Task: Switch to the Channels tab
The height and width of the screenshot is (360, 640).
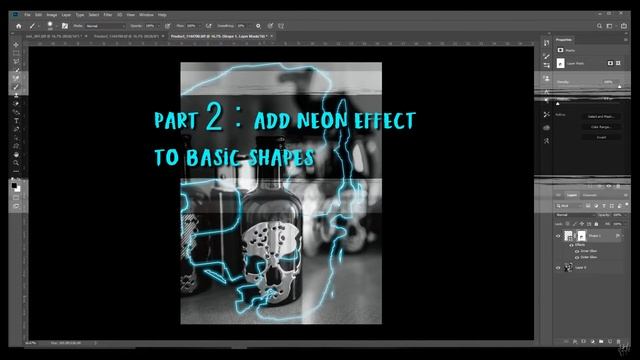Action: coord(590,196)
